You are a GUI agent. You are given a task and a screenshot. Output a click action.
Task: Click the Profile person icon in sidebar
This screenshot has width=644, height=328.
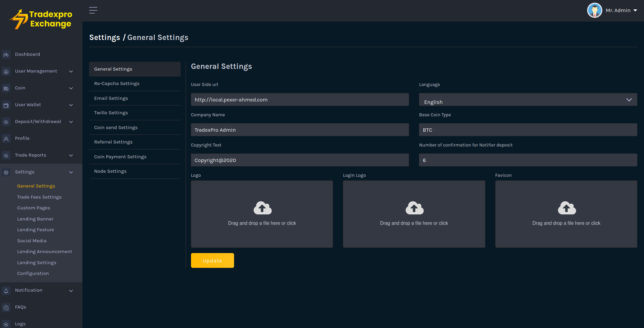(6, 139)
